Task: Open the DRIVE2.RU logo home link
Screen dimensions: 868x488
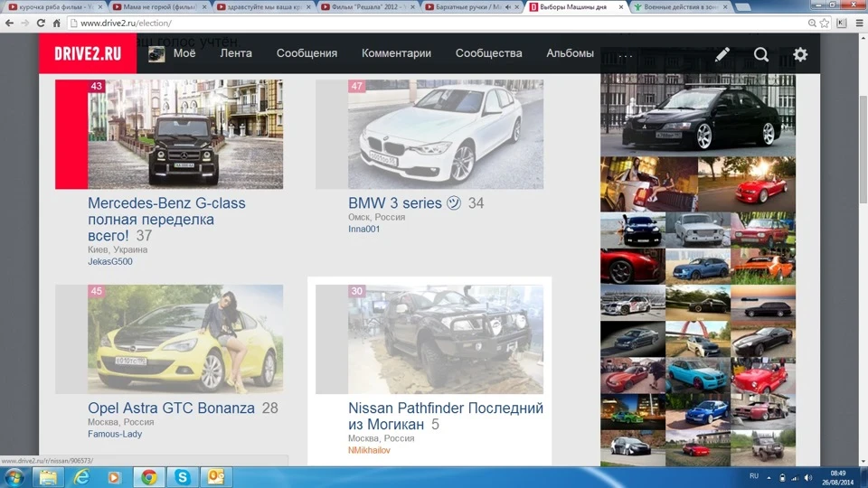Action: [88, 53]
